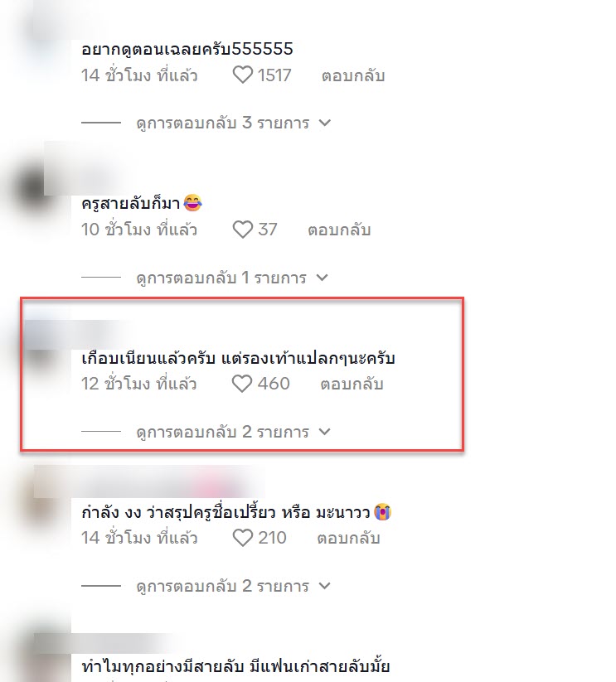Click chevron next to 1 รายการ
The width and height of the screenshot is (616, 682).
click(322, 278)
